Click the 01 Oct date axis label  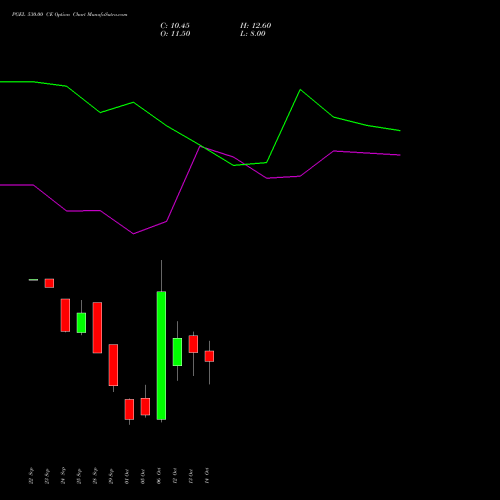(127, 476)
